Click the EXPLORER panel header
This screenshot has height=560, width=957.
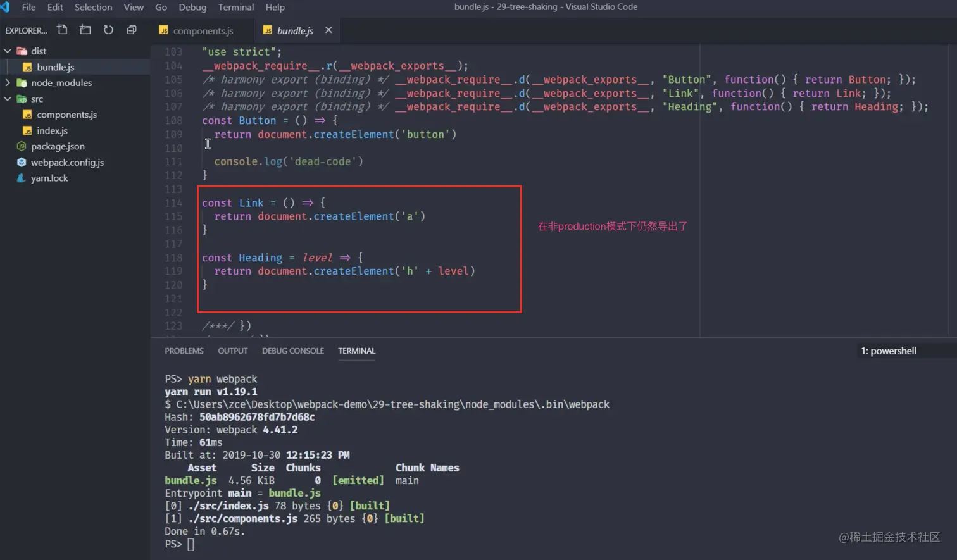point(26,30)
